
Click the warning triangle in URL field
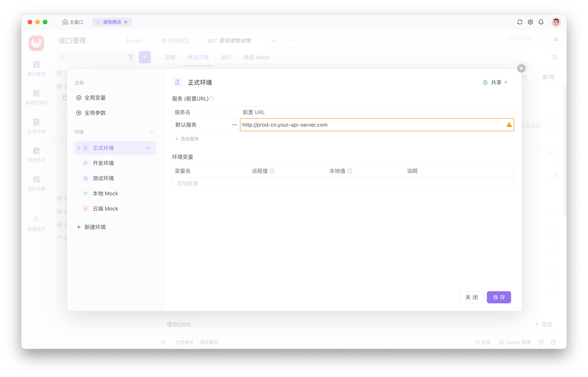point(509,125)
